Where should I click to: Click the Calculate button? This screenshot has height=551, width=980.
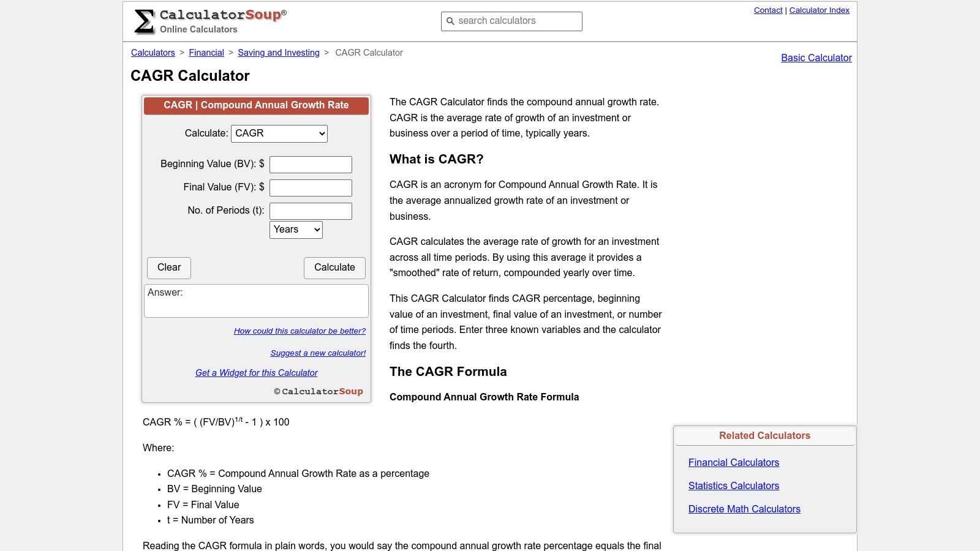tap(334, 268)
